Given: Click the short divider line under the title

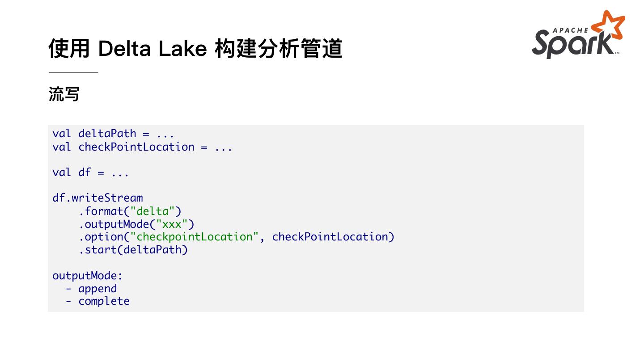Looking at the screenshot, I should point(73,72).
